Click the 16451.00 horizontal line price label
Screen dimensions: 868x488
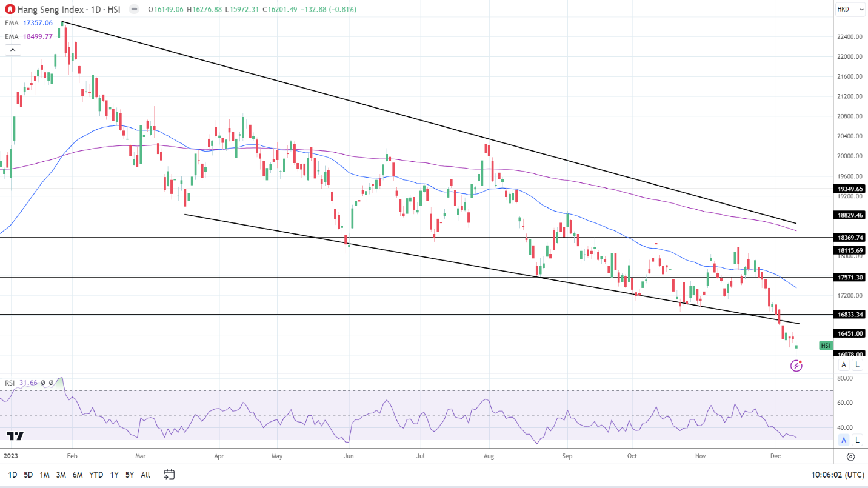(850, 333)
